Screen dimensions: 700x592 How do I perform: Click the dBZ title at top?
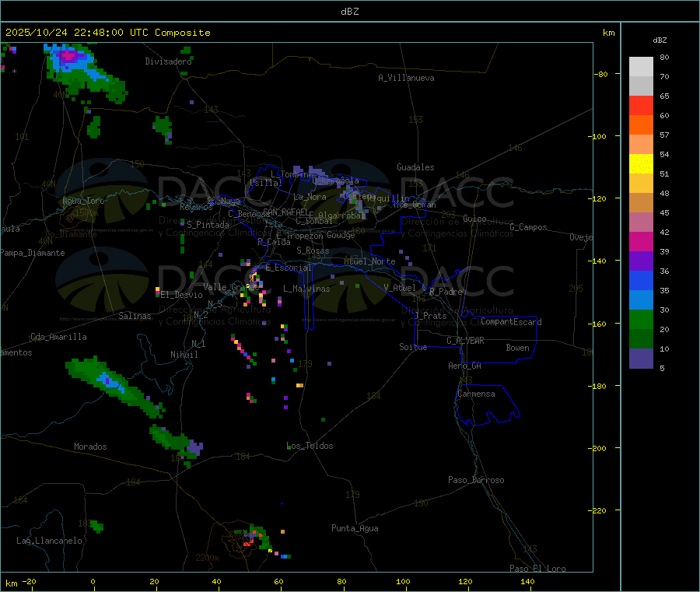click(349, 12)
